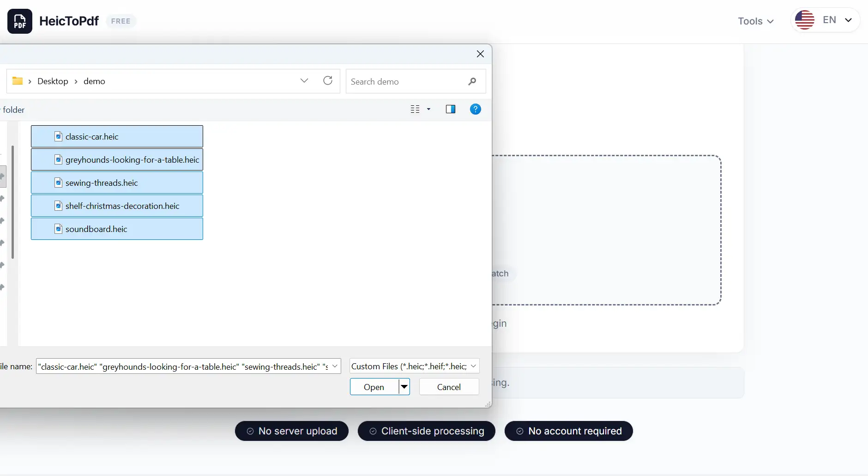This screenshot has height=476, width=868.
Task: Select greyhounds-looking-for-a-table.heic file
Action: (x=117, y=159)
